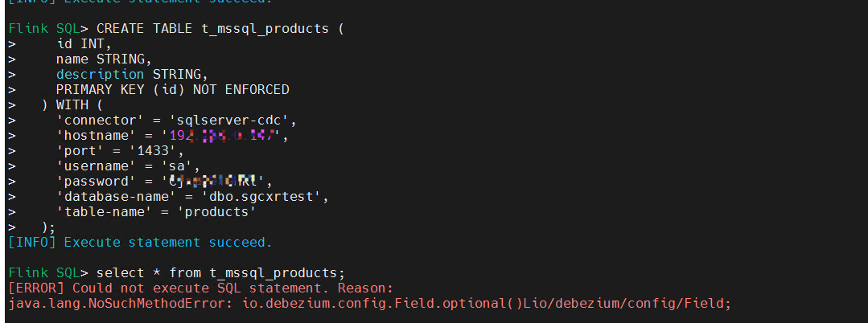Click the select * from t_mssql_products statement
The height and width of the screenshot is (323, 868).
point(221,272)
